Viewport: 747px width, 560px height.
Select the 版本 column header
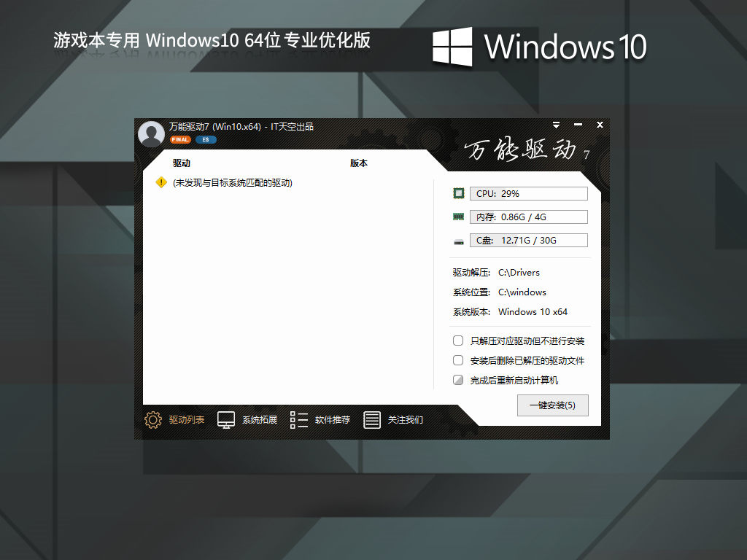[359, 163]
